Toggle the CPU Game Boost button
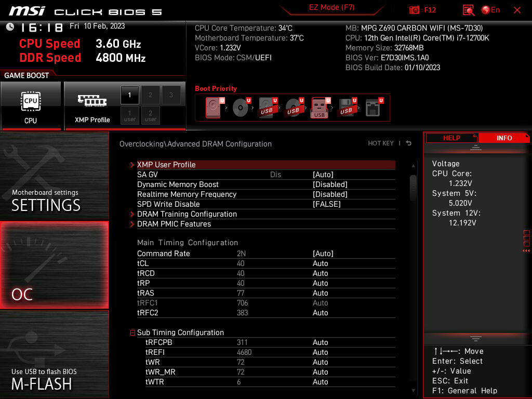 coord(31,106)
